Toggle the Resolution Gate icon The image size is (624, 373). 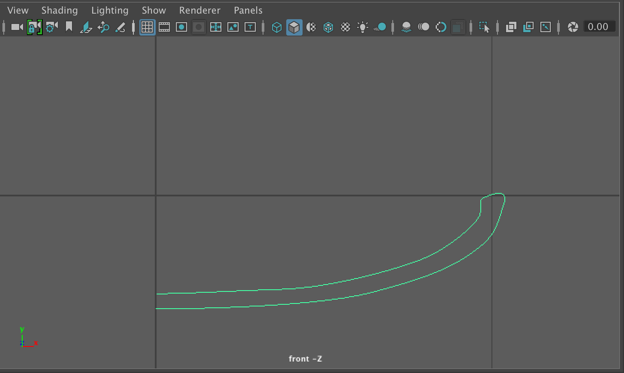(181, 27)
